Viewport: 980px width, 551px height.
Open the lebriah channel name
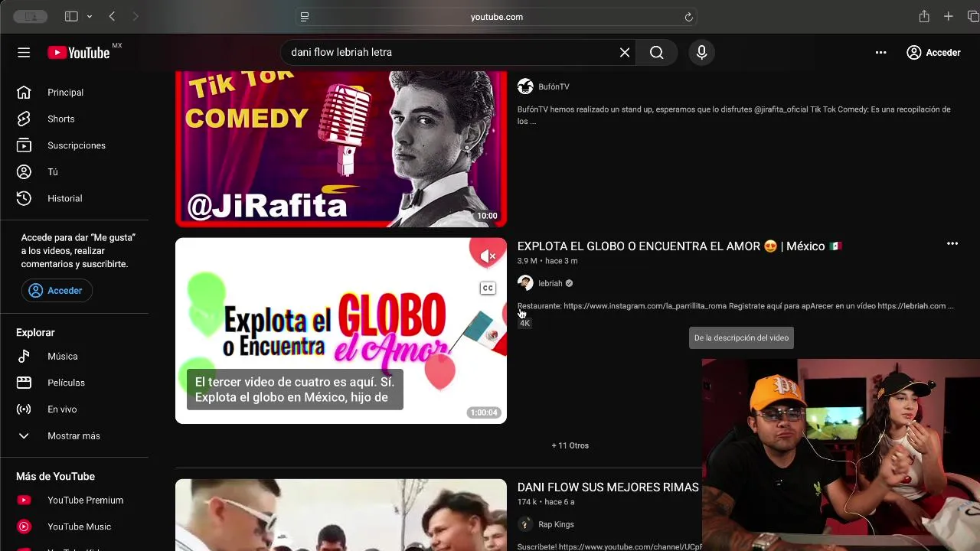tap(550, 283)
